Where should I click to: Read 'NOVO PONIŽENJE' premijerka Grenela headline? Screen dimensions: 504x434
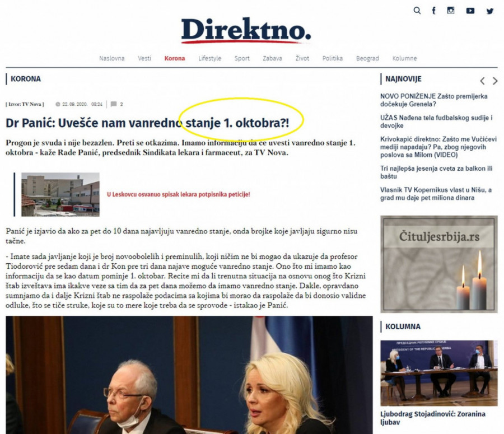tap(433, 100)
